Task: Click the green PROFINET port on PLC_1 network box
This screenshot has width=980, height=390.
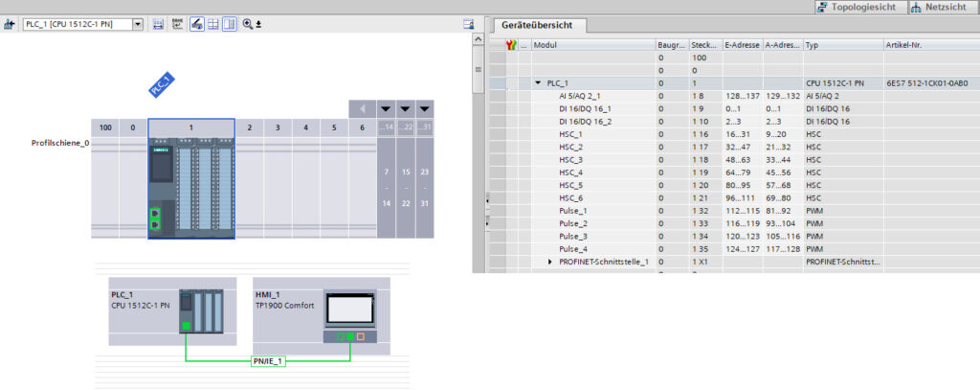Action: [x=186, y=326]
